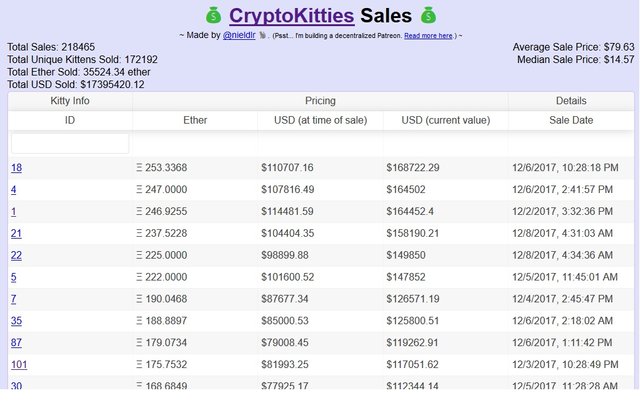640x410 pixels.
Task: Click the Details group header
Action: click(571, 101)
